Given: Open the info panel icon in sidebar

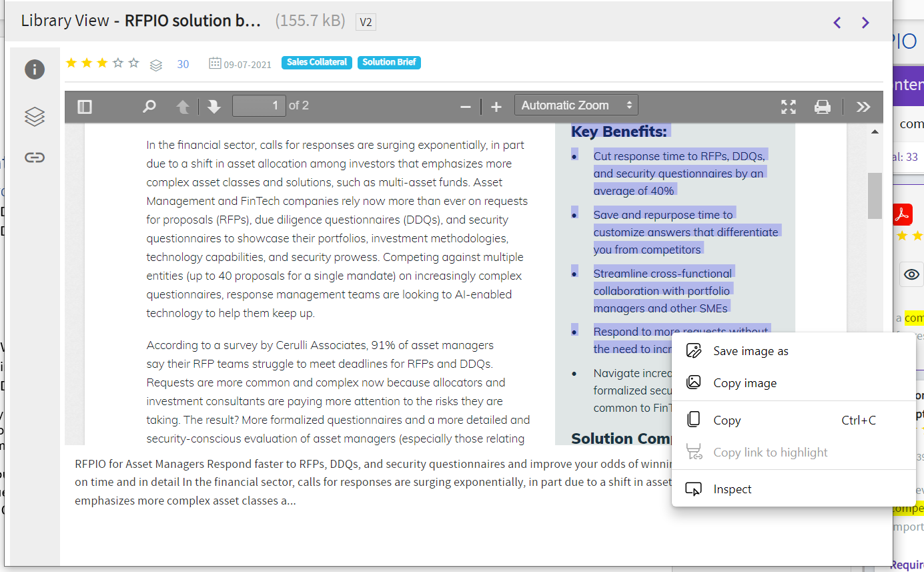Looking at the screenshot, I should coord(35,69).
